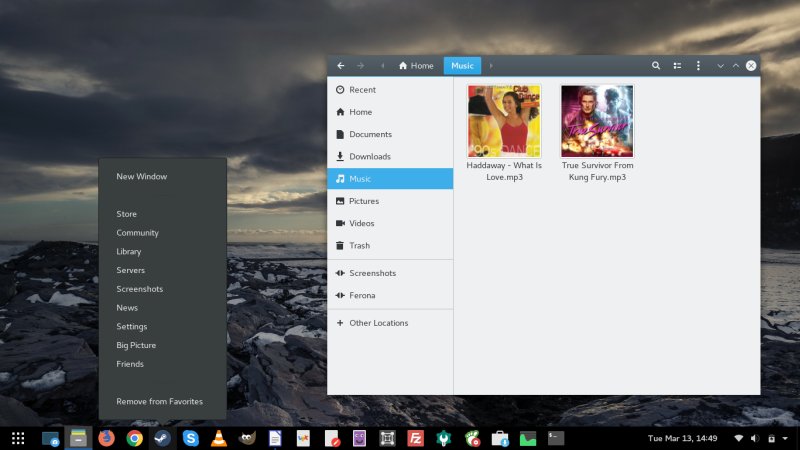The width and height of the screenshot is (800, 450).
Task: Open the clock Tue Mar 13, 14:49
Action: (682, 438)
